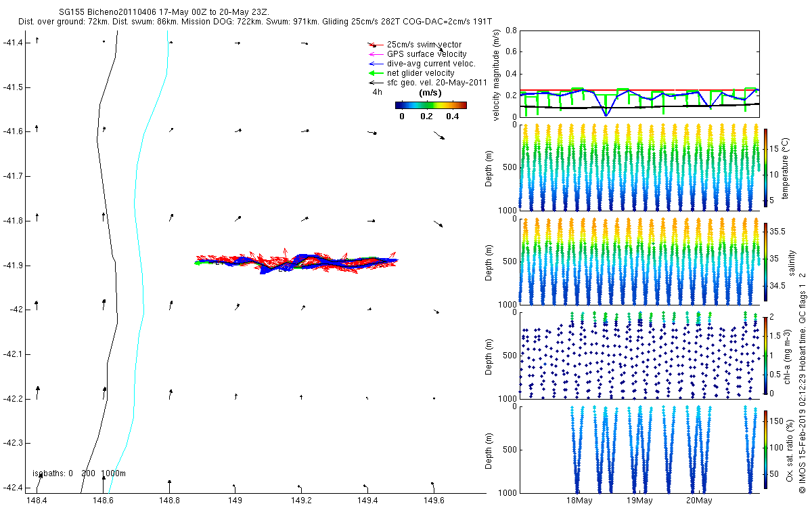Image resolution: width=812 pixels, height=508 pixels.
Task: Click the green net glider velocity legend arrow
Action: coord(374,72)
